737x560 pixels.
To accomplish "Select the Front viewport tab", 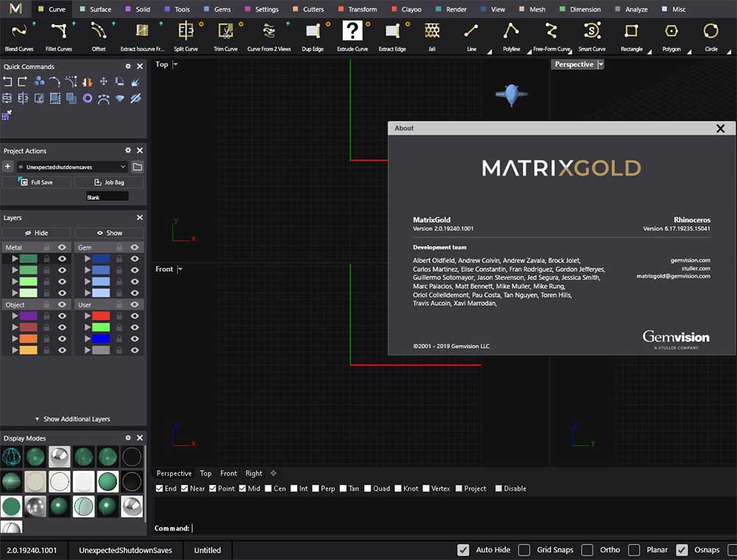I will click(228, 473).
